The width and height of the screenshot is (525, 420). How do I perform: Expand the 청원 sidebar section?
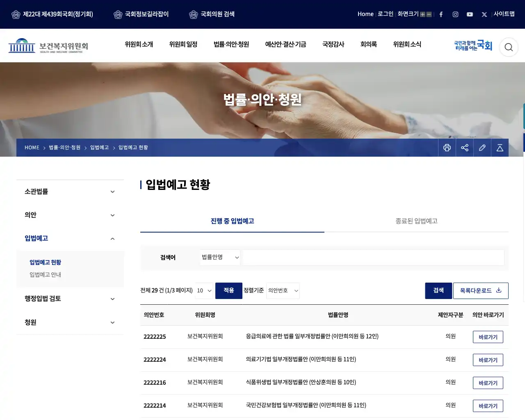(70, 322)
